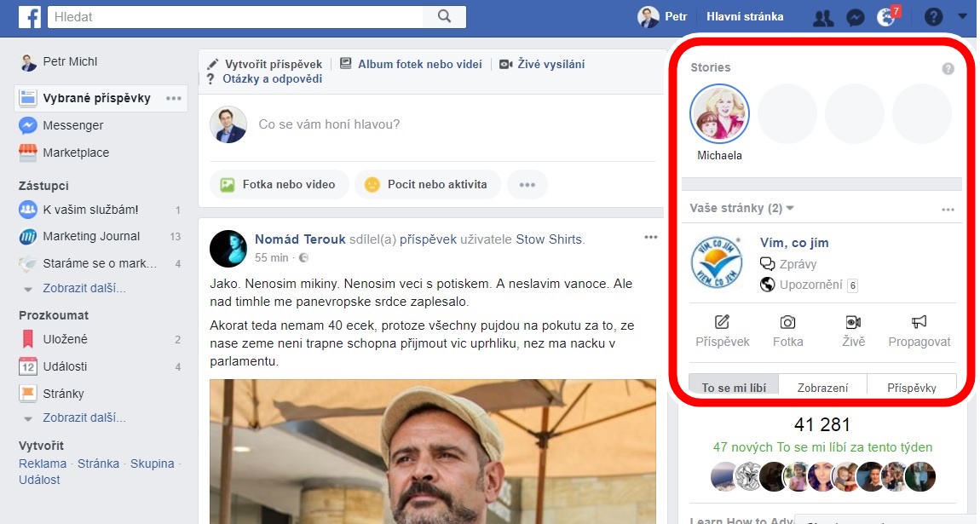Image resolution: width=980 pixels, height=524 pixels.
Task: Click the Upozornění count badge 6
Action: click(x=852, y=285)
